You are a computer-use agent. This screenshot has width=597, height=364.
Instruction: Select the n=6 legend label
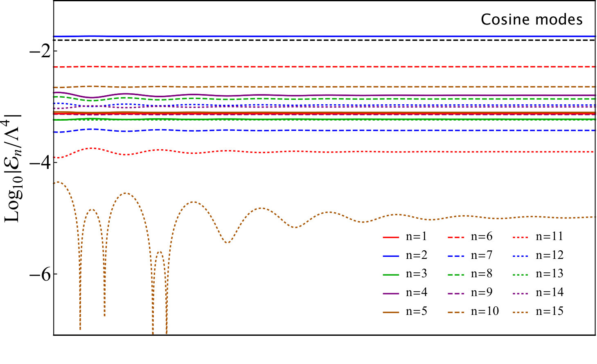(482, 236)
